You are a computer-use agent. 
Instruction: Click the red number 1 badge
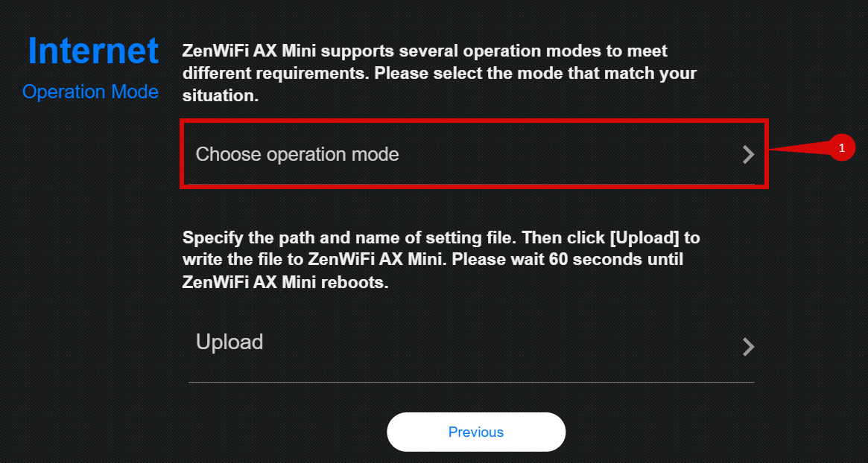(x=842, y=148)
